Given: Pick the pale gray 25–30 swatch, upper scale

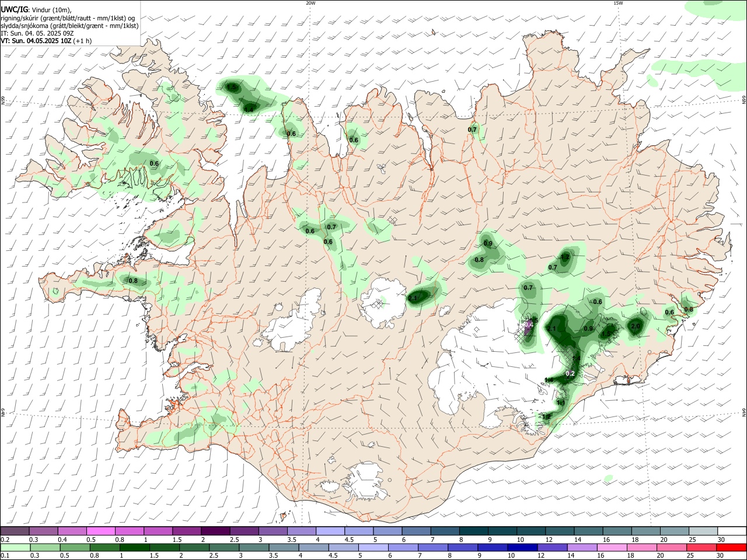Looking at the screenshot, I should click(x=703, y=531).
